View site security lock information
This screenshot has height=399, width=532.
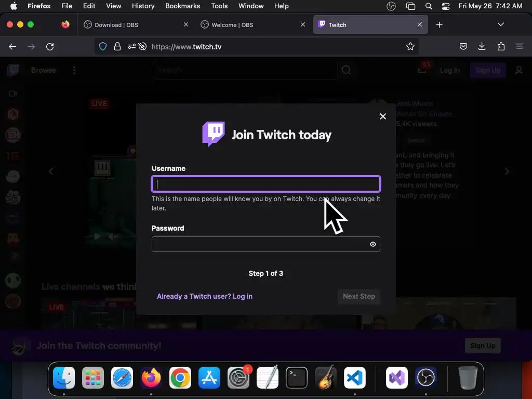point(117,46)
